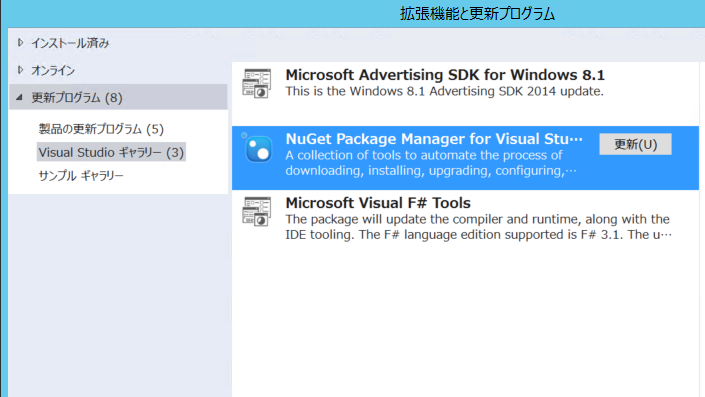
Task: Select Microsoft Advertising SDK for Windows 8.1 title
Action: [445, 75]
